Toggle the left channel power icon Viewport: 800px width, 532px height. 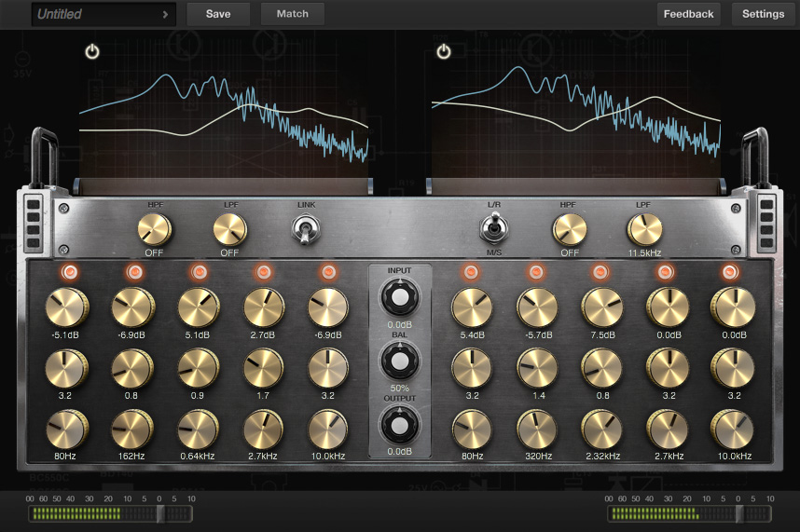[x=91, y=51]
